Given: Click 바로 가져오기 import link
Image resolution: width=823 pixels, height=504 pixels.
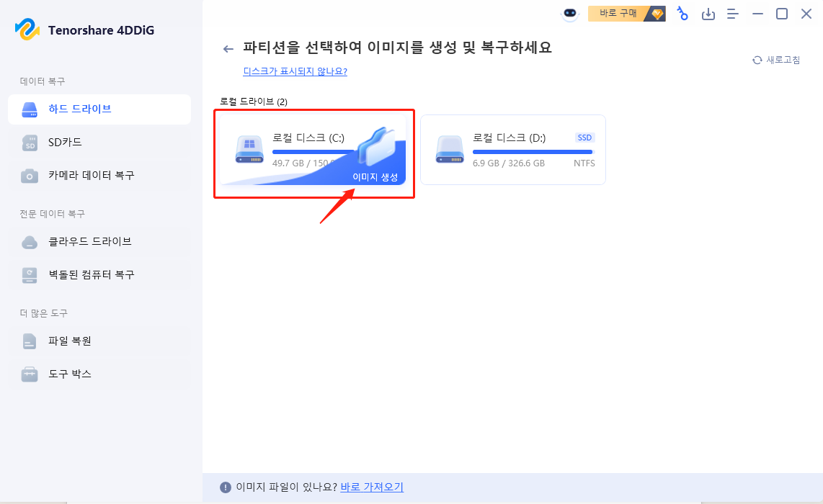Looking at the screenshot, I should tap(372, 487).
